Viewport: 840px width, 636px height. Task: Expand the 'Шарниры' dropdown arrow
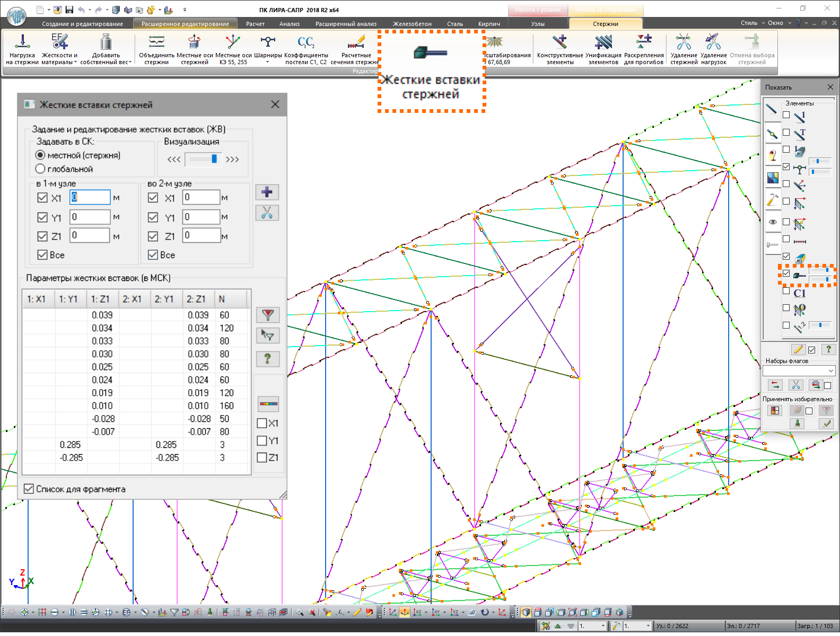pos(267,62)
